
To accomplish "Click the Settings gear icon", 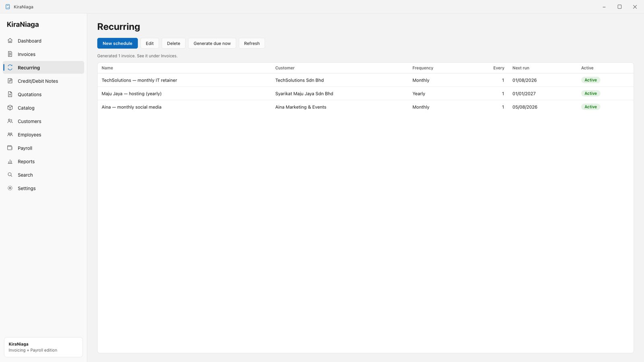I will click(x=10, y=188).
